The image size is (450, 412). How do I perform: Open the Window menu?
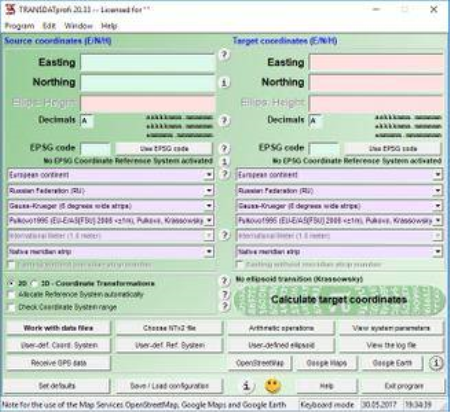pos(78,26)
